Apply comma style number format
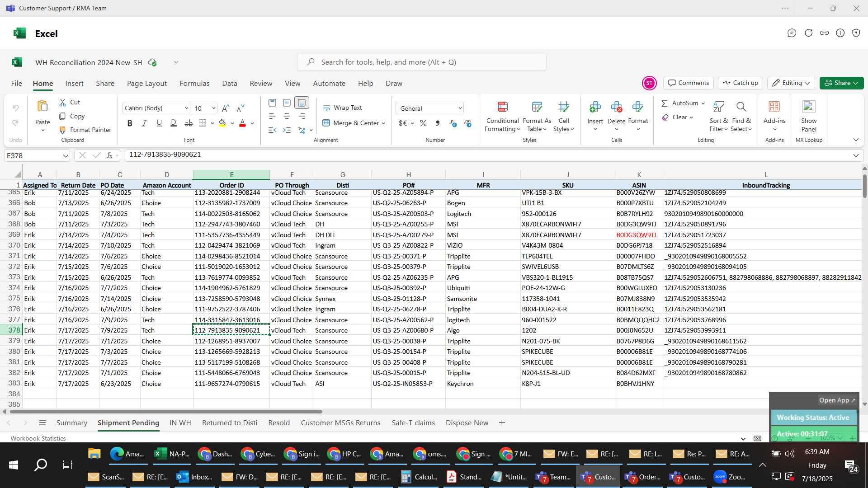Viewport: 868px width, 488px height. (437, 123)
